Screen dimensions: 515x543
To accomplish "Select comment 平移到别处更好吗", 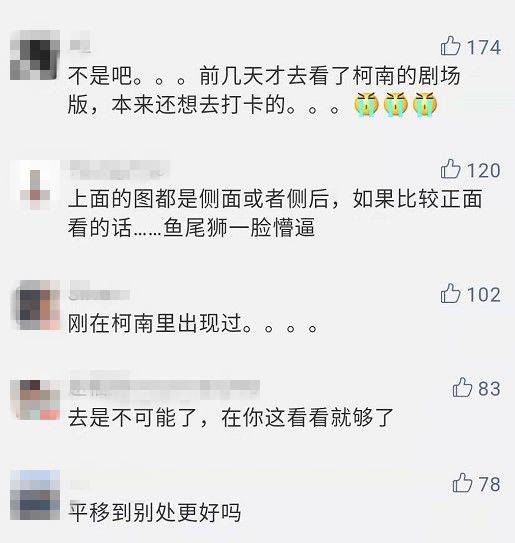I will coord(154,512).
